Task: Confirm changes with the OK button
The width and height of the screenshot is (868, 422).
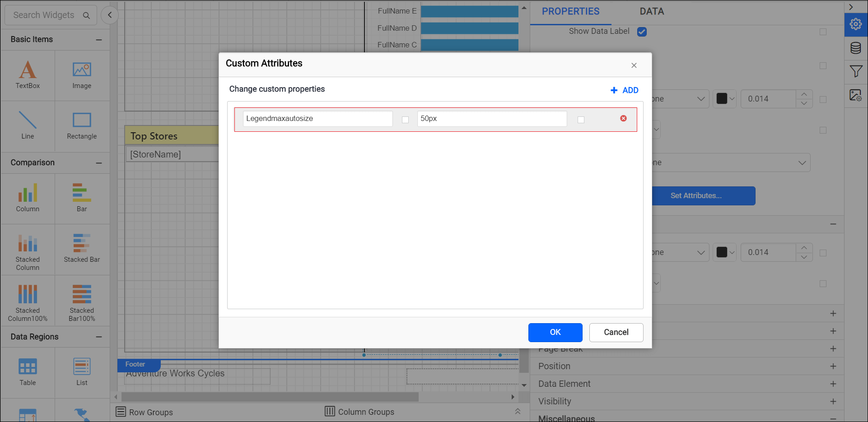Action: pyautogui.click(x=555, y=332)
